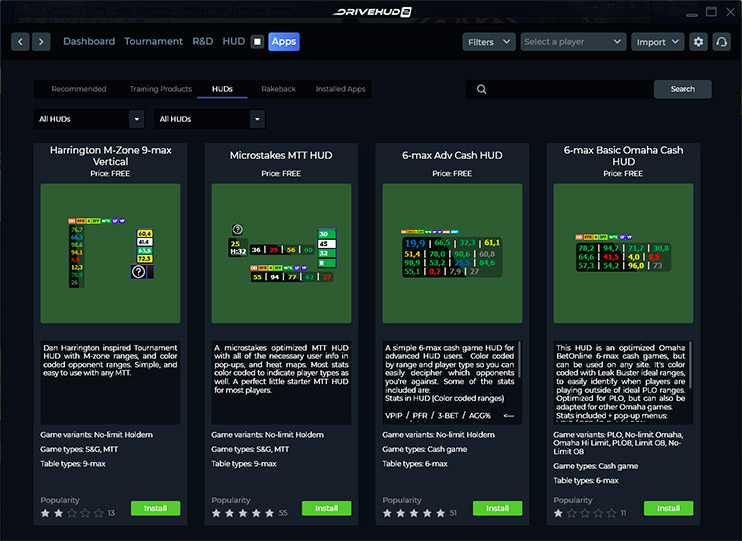Open the Training Products tab

[160, 89]
